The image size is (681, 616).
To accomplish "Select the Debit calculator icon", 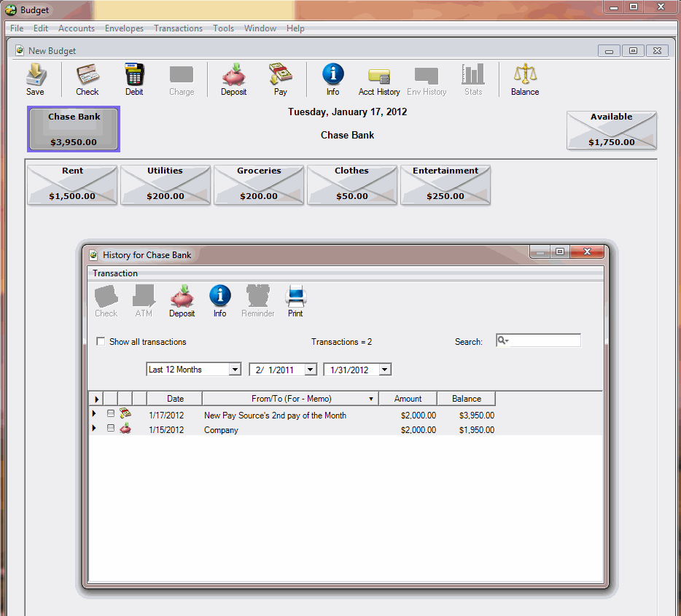I will [134, 79].
